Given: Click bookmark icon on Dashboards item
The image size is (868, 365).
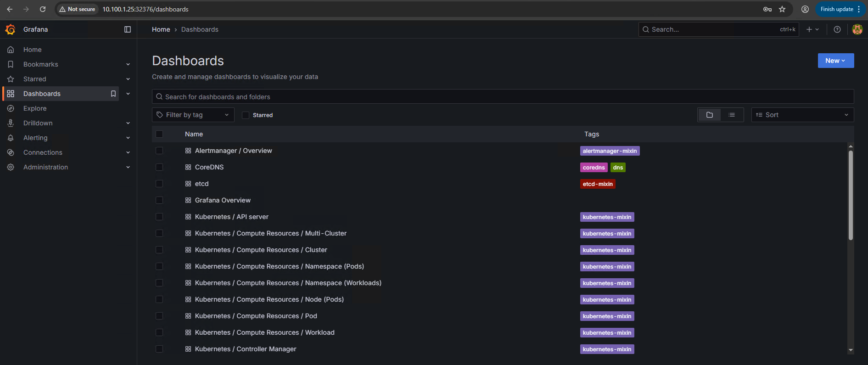Looking at the screenshot, I should point(113,94).
